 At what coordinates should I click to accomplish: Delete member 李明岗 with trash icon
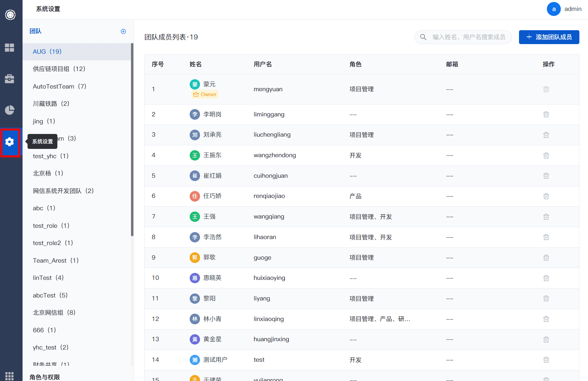tap(546, 114)
